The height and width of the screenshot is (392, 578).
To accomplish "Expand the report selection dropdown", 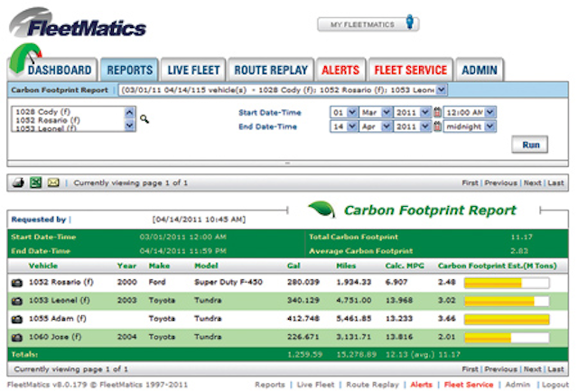I will click(441, 89).
